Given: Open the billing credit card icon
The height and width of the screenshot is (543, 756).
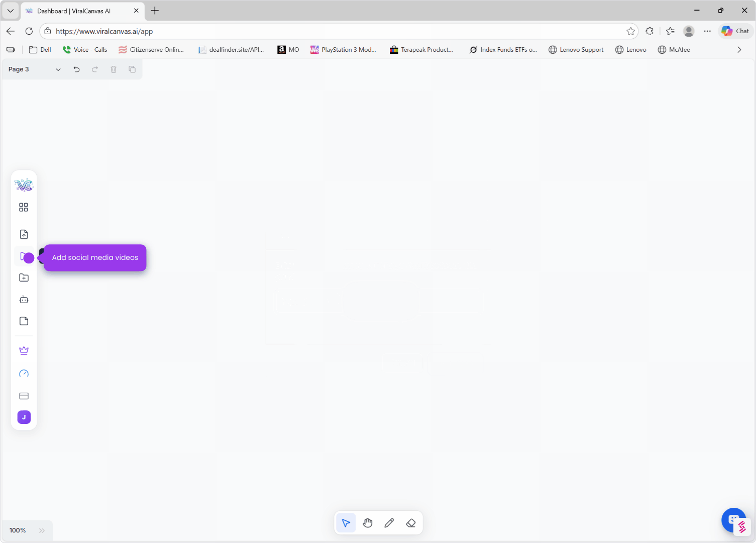Looking at the screenshot, I should point(24,396).
